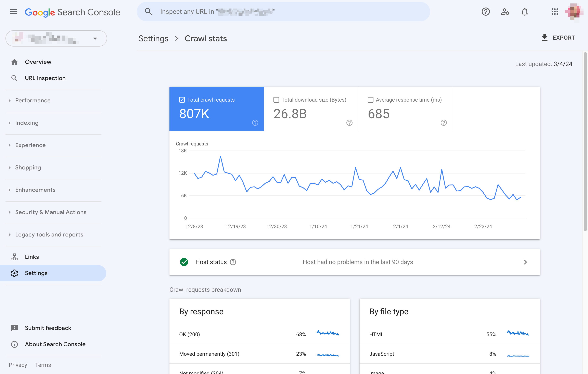Click the property selector dropdown
The image size is (588, 374).
point(56,38)
